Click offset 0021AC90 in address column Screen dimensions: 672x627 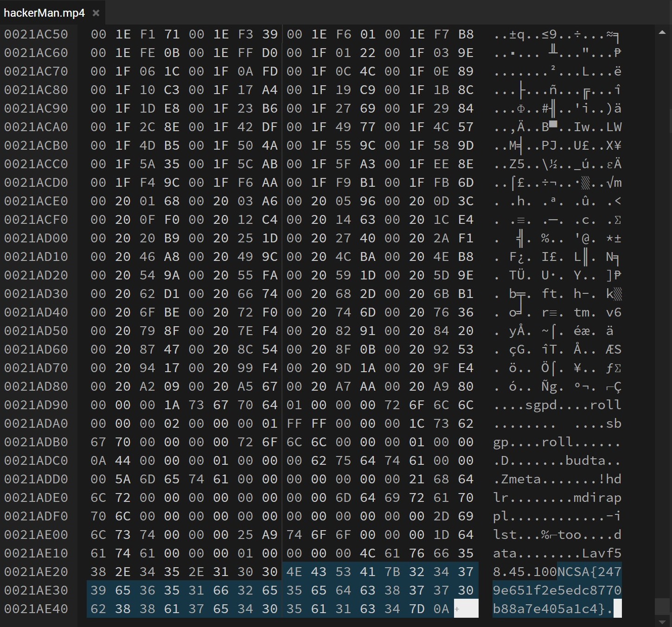point(36,108)
